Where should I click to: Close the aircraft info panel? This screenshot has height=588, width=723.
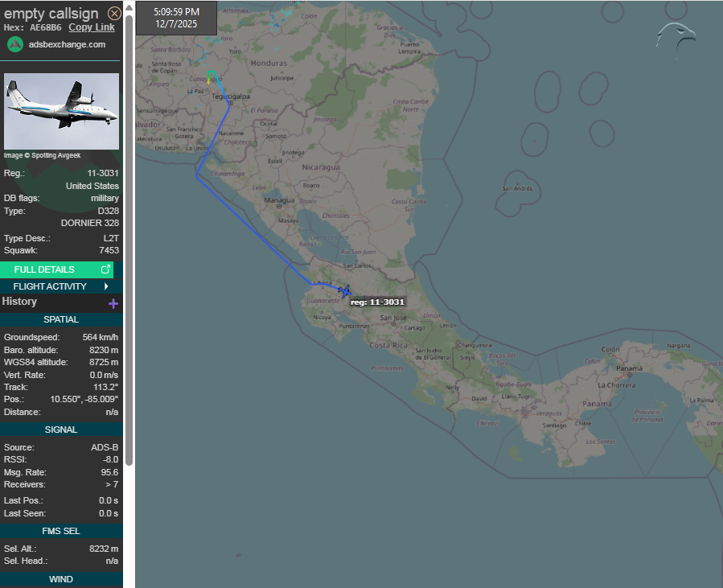pos(114,14)
